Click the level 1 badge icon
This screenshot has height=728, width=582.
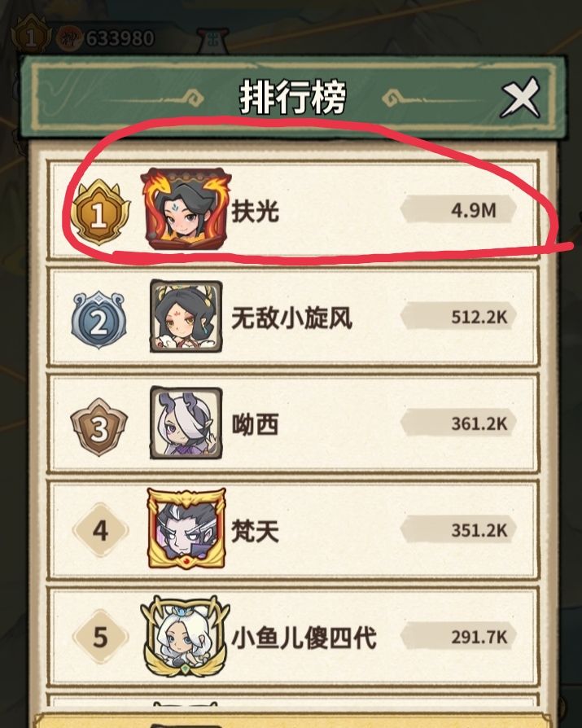(x=31, y=35)
